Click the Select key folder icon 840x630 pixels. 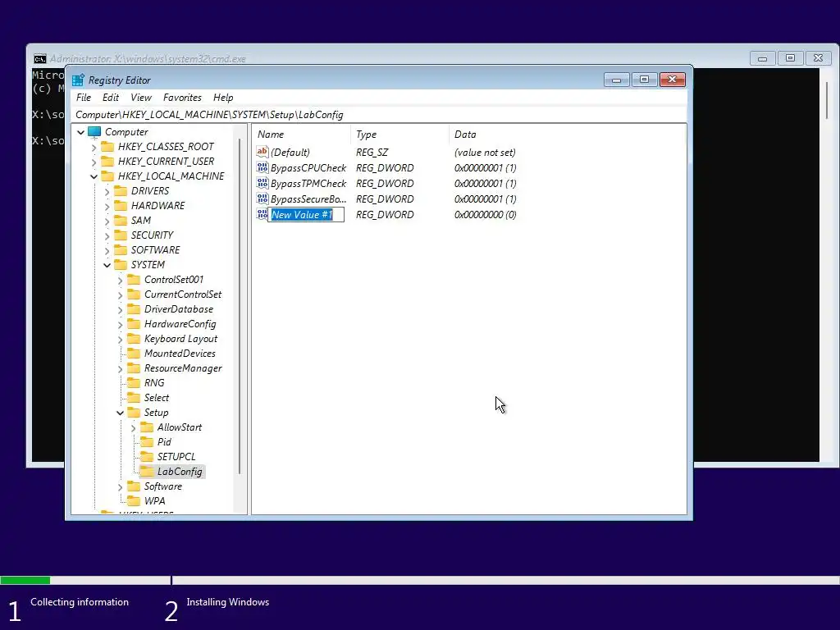(x=134, y=398)
